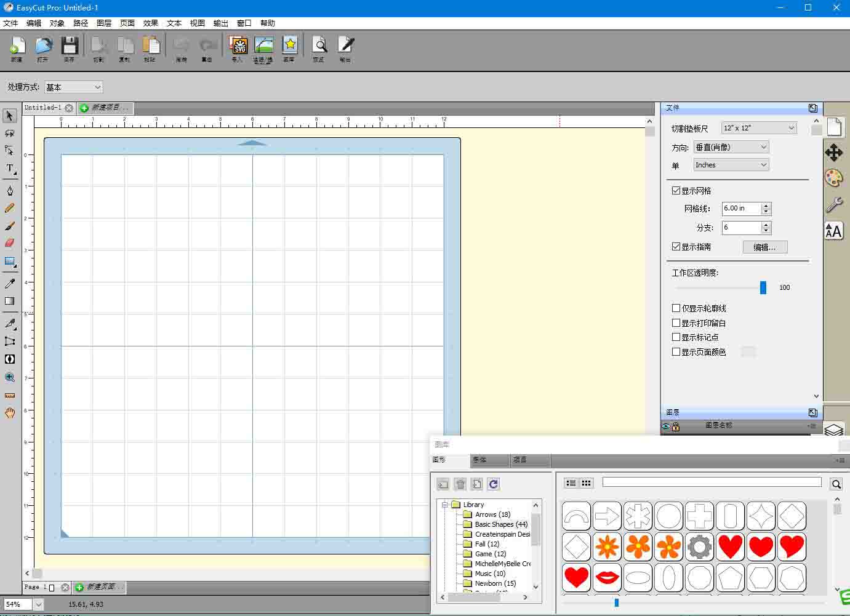The height and width of the screenshot is (616, 850).
Task: Switch library to grid view
Action: [587, 483]
